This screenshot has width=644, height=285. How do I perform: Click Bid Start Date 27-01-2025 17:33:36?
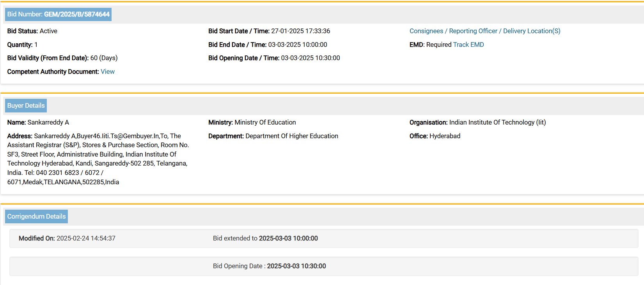(269, 31)
